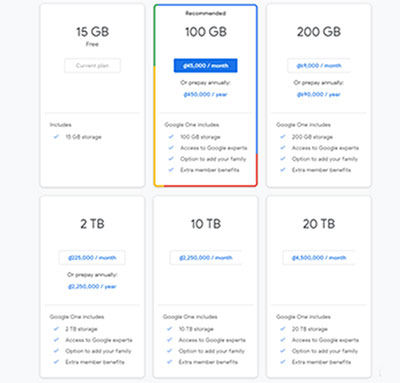
Task: Click '10 TB storage' feature text
Action: pos(196,329)
